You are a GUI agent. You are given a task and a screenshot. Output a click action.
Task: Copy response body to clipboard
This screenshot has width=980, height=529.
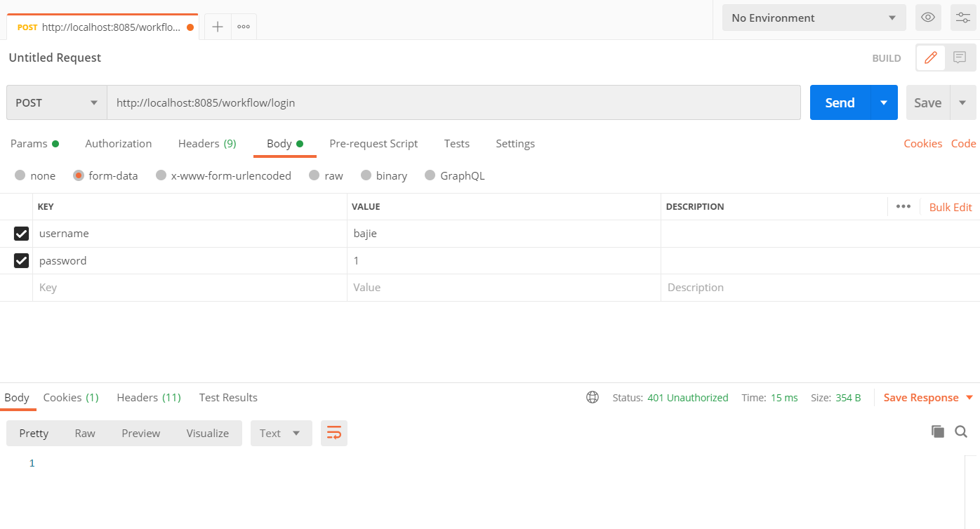coord(938,431)
